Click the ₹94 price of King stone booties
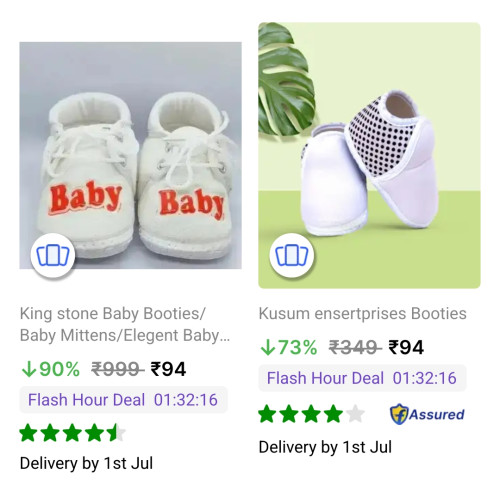The image size is (500, 500). [168, 369]
